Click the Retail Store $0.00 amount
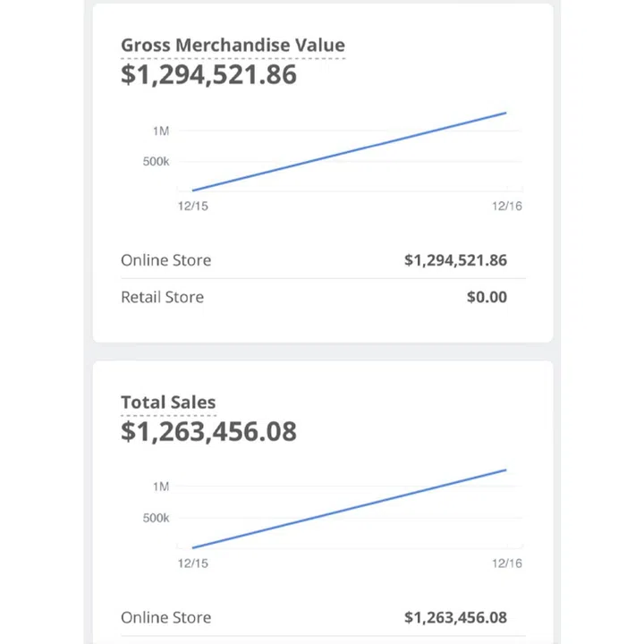Image resolution: width=644 pixels, height=644 pixels. 487,297
